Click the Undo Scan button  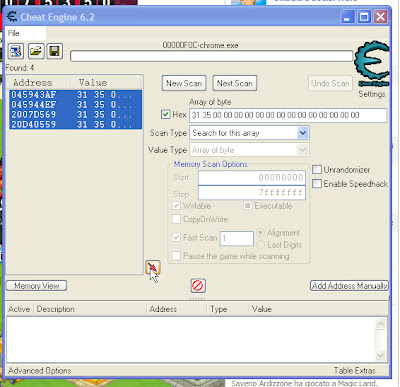pyautogui.click(x=330, y=83)
